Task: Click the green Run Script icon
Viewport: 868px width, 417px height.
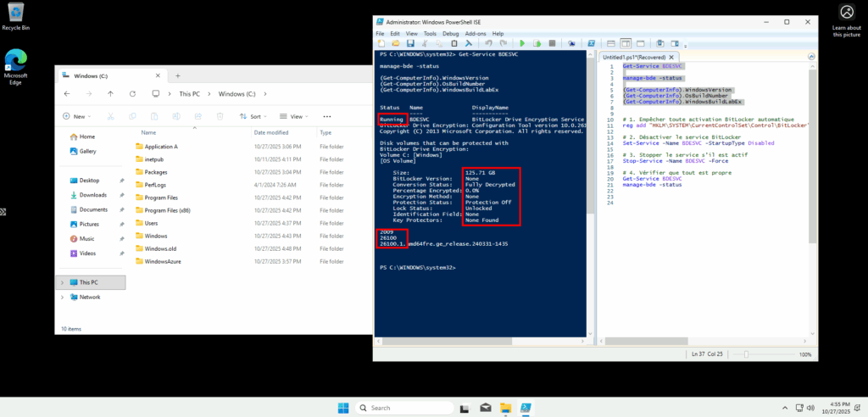Action: 522,42
